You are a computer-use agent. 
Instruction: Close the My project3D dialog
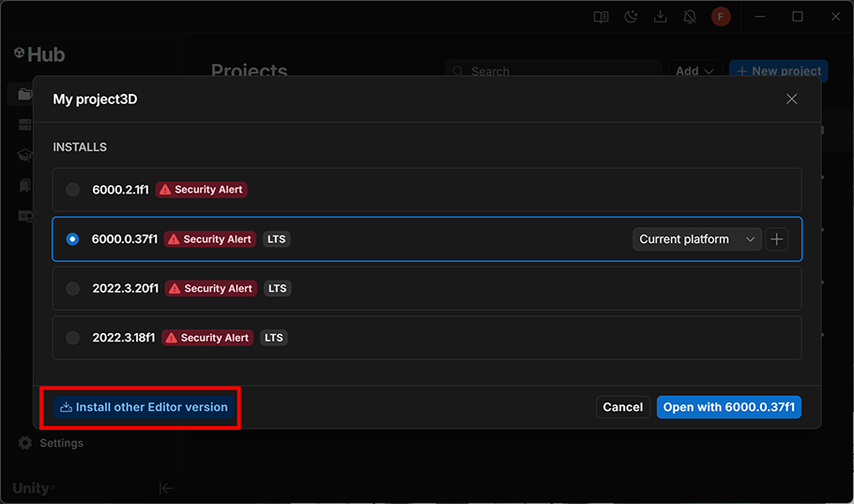pyautogui.click(x=791, y=99)
